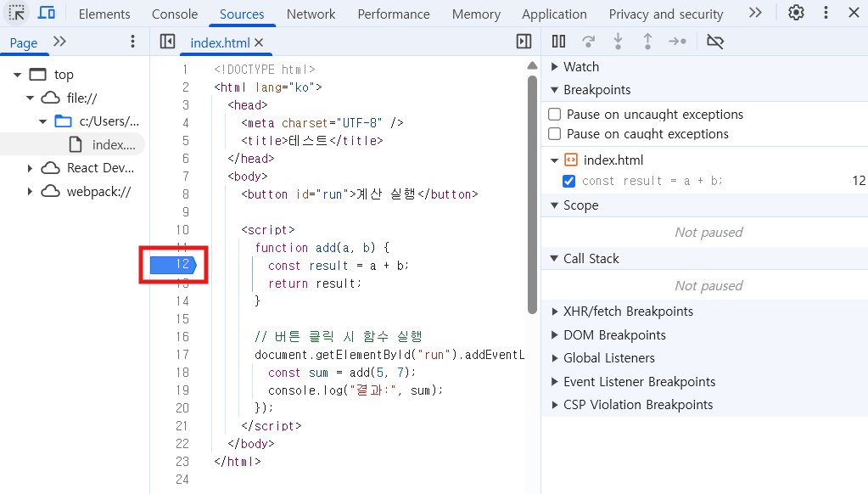Collapse the top tree node
This screenshot has height=494, width=868.
click(17, 74)
